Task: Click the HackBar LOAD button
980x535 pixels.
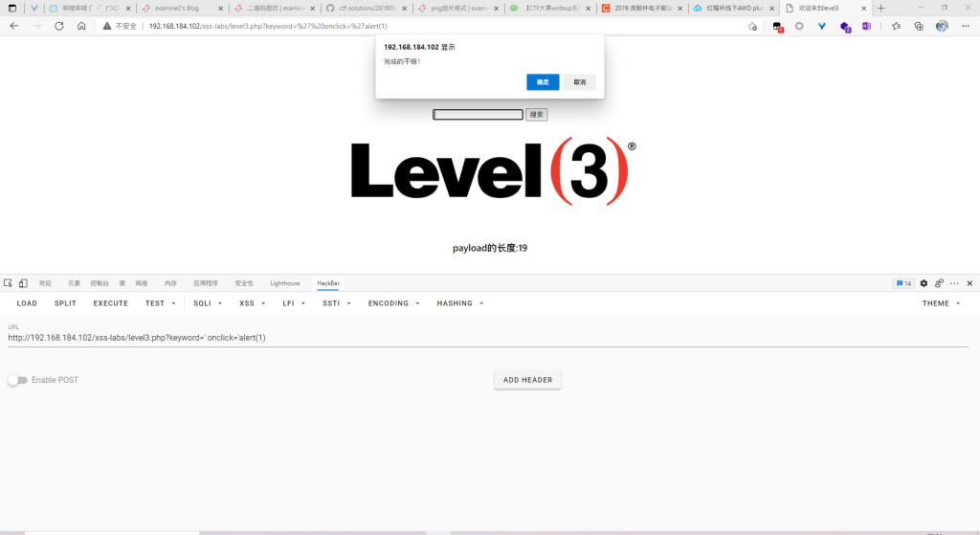Action: click(27, 303)
